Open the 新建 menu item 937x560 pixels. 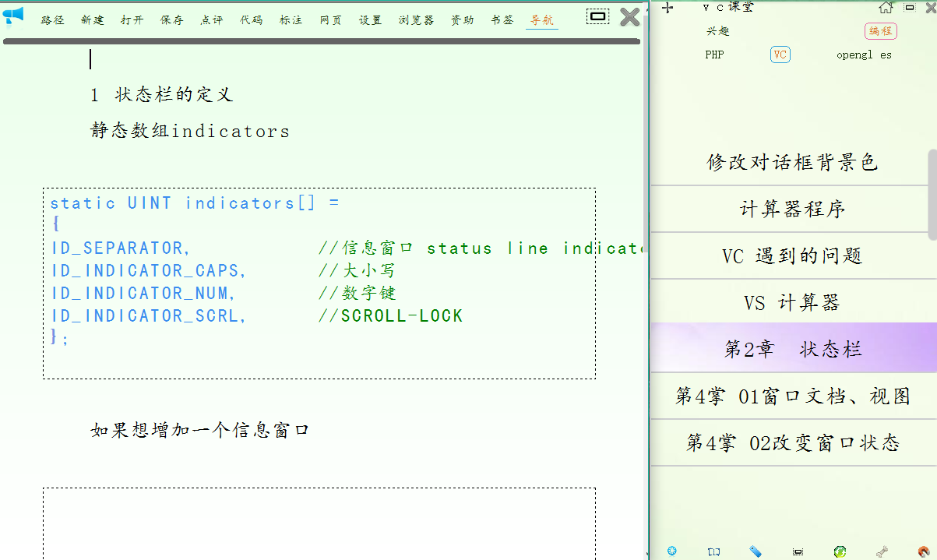coord(93,20)
